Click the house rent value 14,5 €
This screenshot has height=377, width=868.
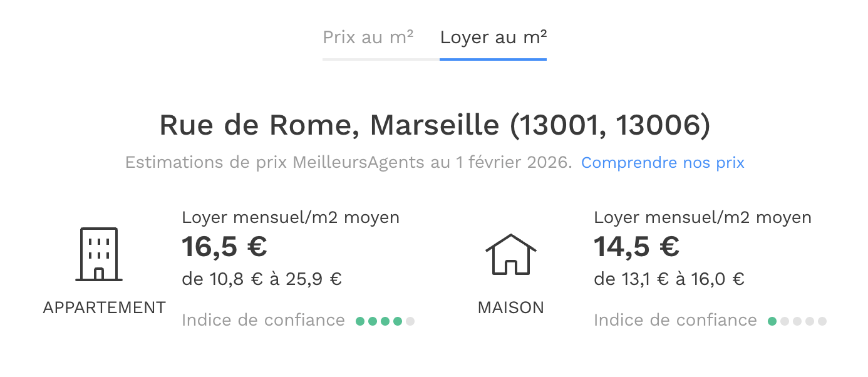tap(637, 247)
